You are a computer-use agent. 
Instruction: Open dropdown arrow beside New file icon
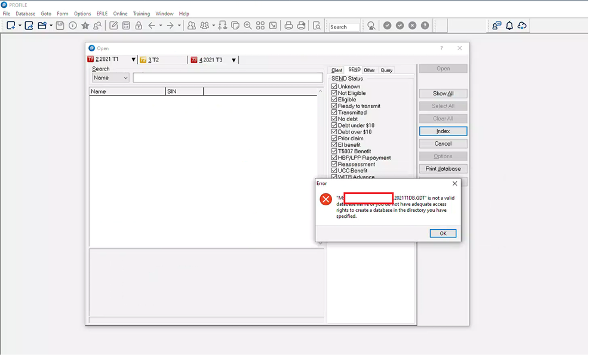pyautogui.click(x=20, y=26)
